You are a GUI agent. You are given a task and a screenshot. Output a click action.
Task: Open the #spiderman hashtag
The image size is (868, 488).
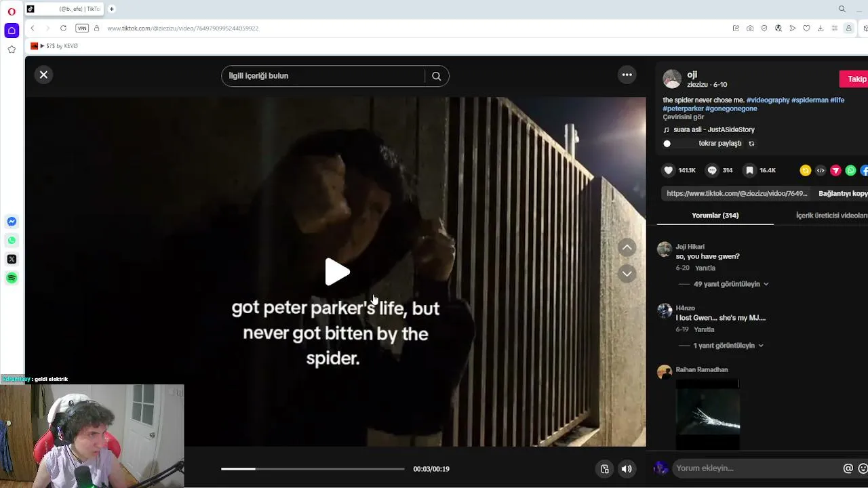[x=810, y=100]
